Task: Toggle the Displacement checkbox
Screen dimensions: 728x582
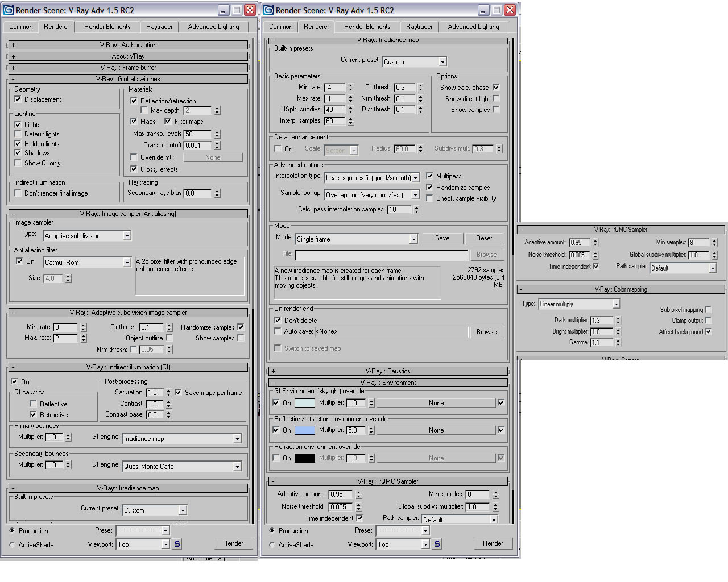Action: click(18, 99)
